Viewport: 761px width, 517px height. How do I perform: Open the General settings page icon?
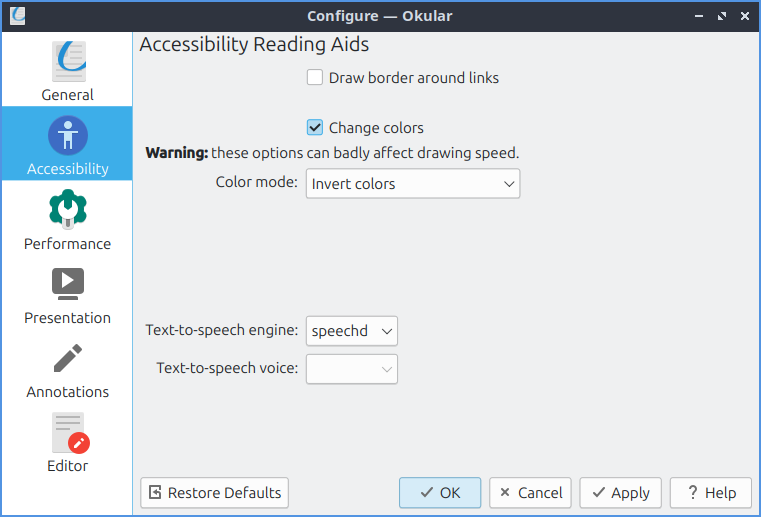point(67,61)
